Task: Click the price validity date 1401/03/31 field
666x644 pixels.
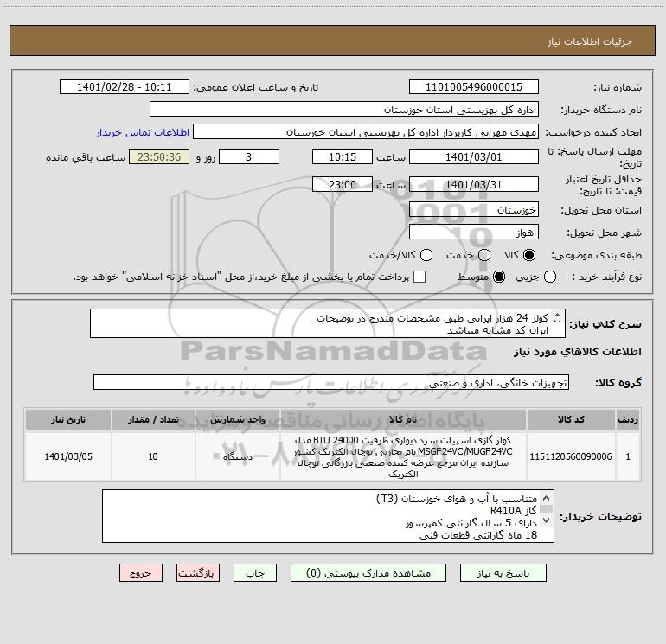Action: (474, 185)
